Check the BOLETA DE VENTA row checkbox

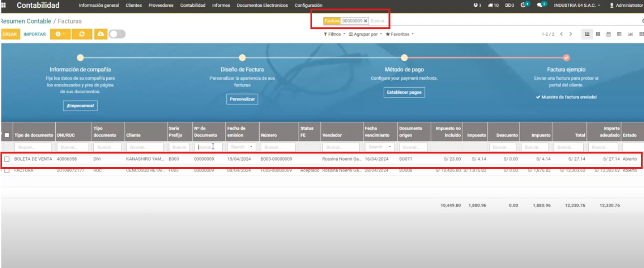(7, 159)
